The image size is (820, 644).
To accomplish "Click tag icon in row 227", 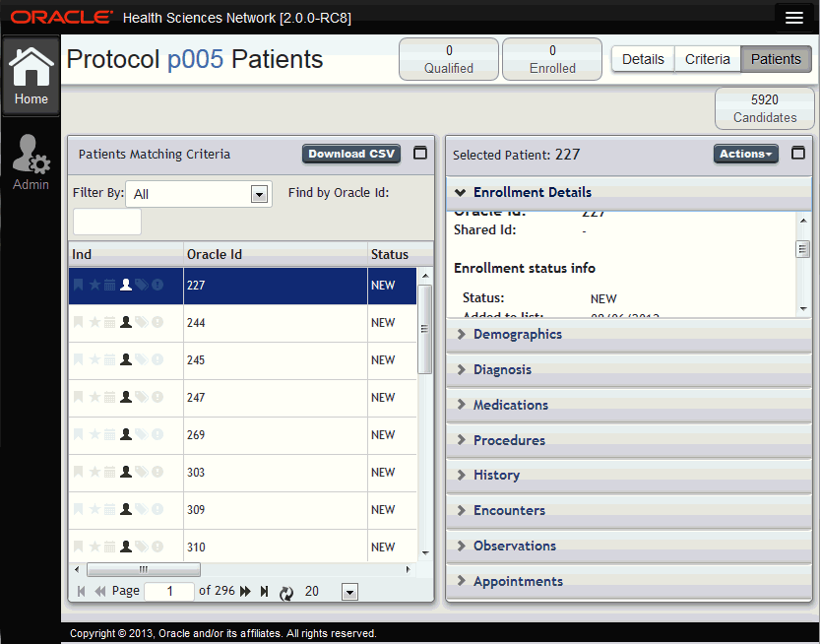I will point(142,286).
